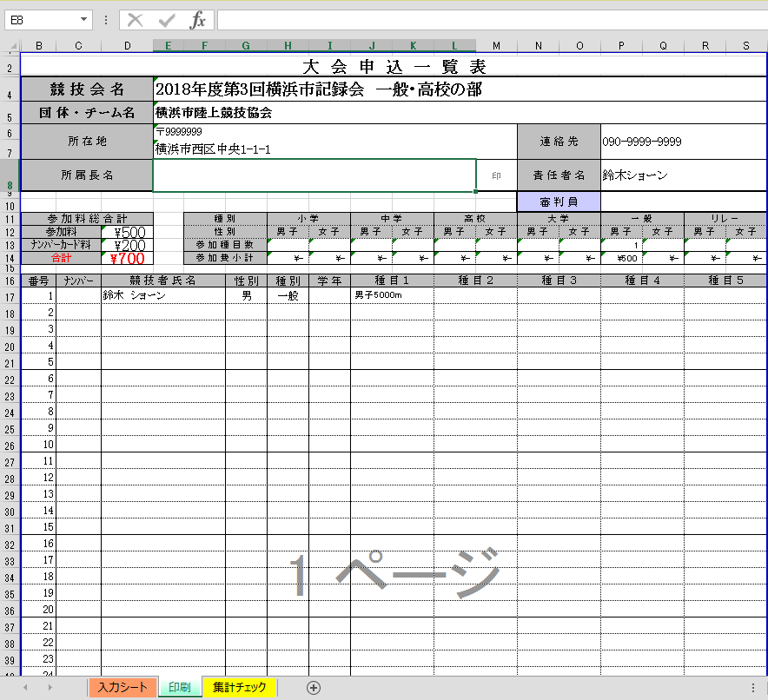The width and height of the screenshot is (768, 700).
Task: Click the vertical ellipsis next to the Name Box
Action: click(x=107, y=19)
